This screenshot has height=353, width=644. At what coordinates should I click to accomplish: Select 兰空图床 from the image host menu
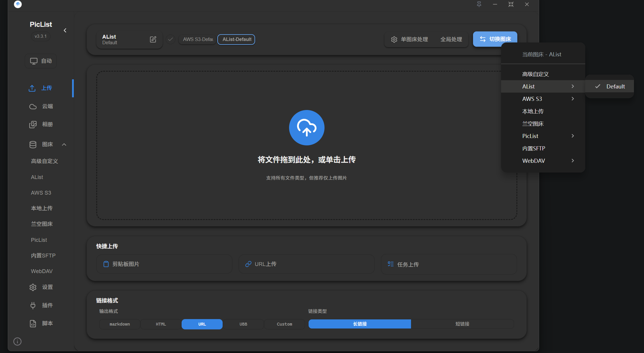click(533, 123)
